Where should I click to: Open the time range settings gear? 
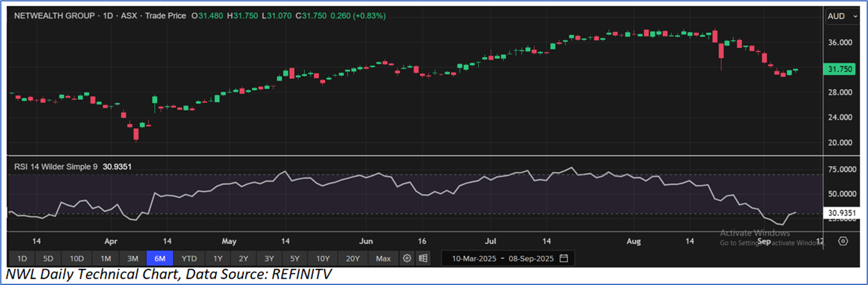(x=406, y=259)
